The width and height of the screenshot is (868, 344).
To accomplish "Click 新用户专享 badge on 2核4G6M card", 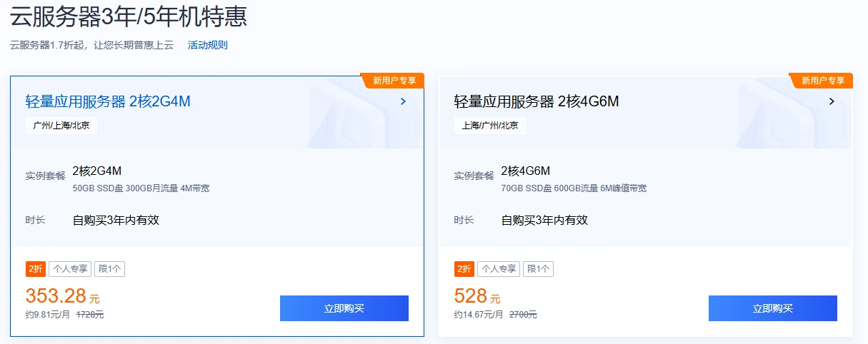I will 822,81.
